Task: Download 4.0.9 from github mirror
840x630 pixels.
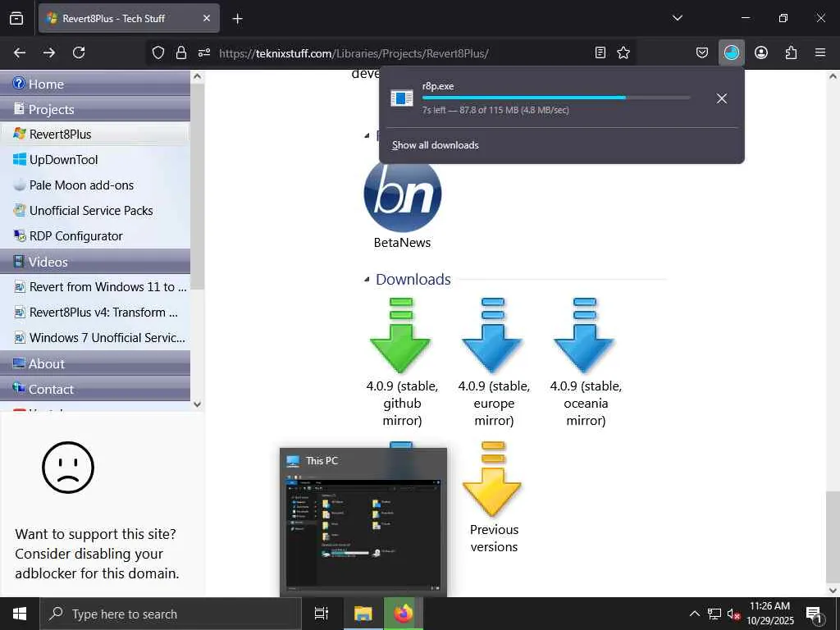Action: click(x=401, y=335)
